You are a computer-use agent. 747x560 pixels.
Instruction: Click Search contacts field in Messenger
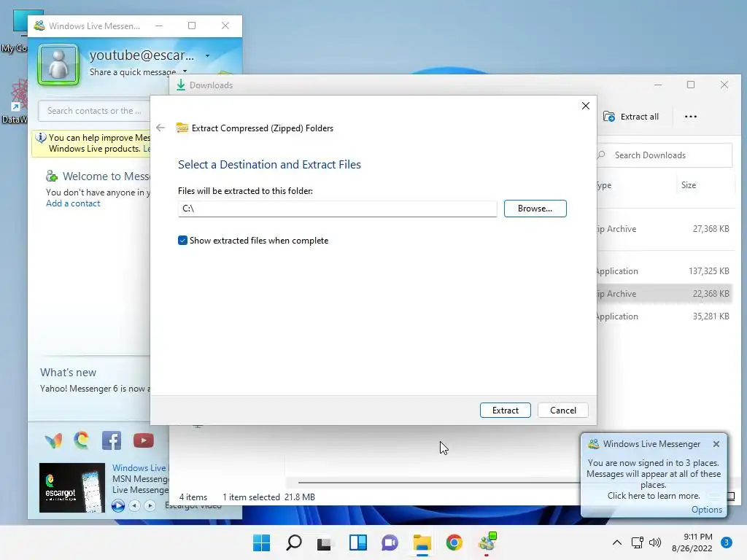coord(94,111)
